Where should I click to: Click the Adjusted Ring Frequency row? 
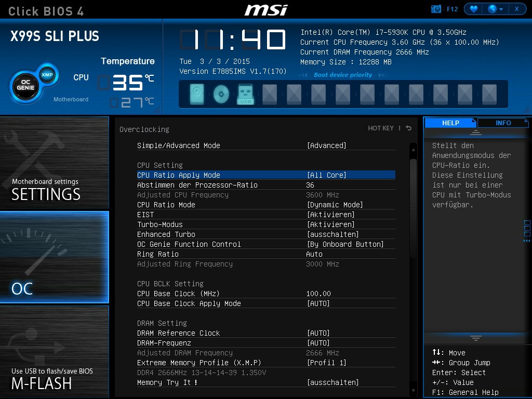click(266, 264)
